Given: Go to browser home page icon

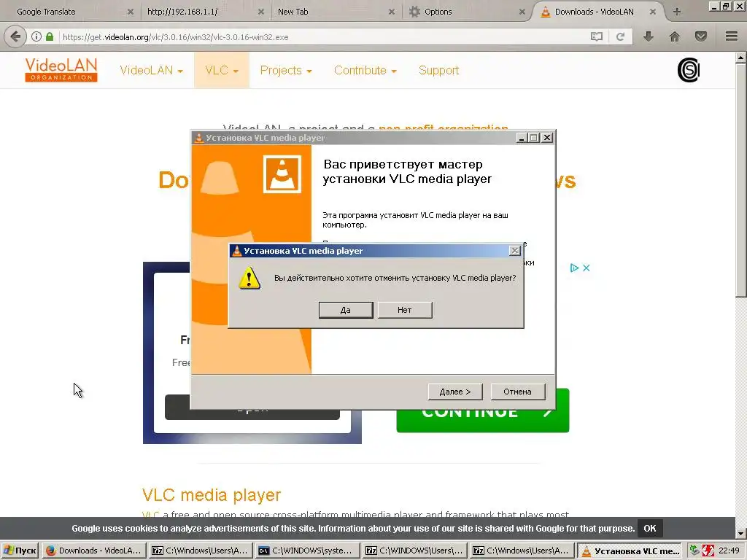Looking at the screenshot, I should tap(675, 36).
